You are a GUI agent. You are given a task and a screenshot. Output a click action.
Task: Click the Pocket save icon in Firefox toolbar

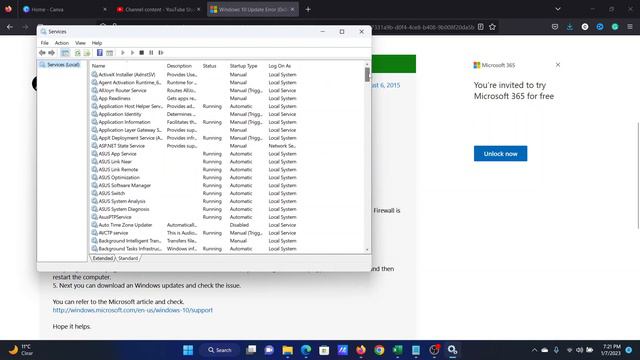coord(555,27)
